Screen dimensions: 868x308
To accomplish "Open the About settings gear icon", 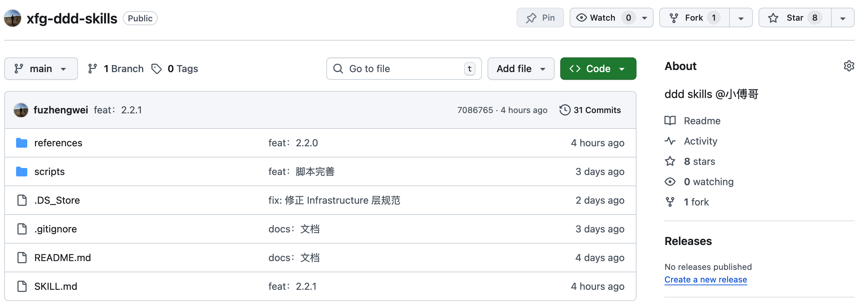I will coord(849,66).
